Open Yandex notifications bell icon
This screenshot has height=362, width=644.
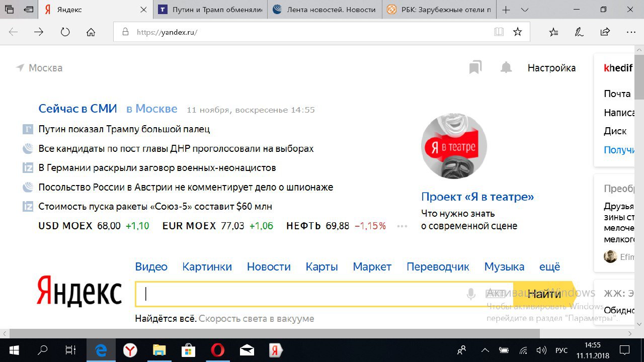click(x=506, y=68)
